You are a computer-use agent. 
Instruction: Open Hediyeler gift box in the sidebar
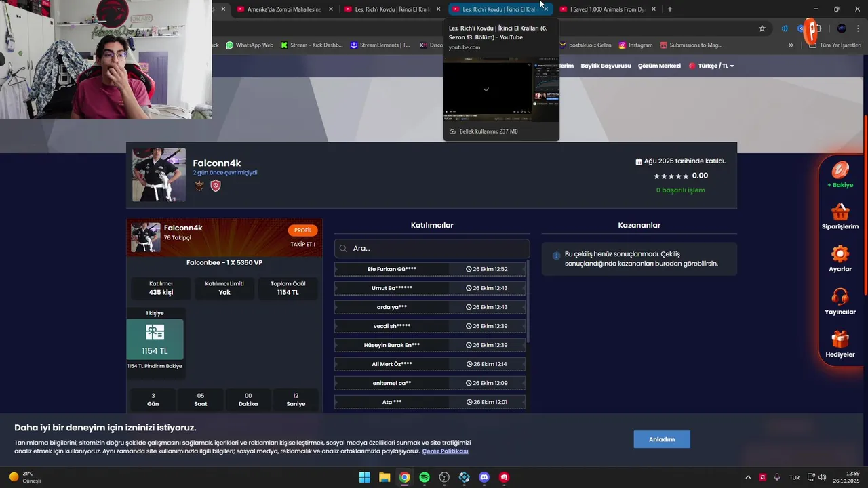840,344
